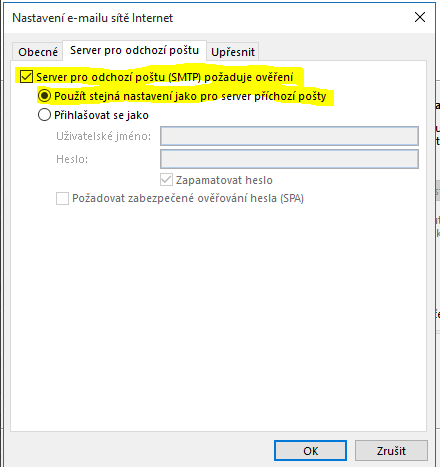Viewport: 440px width, 467px height.
Task: Toggle the Zapamatovat heslo checkbox box
Action: pos(166,180)
